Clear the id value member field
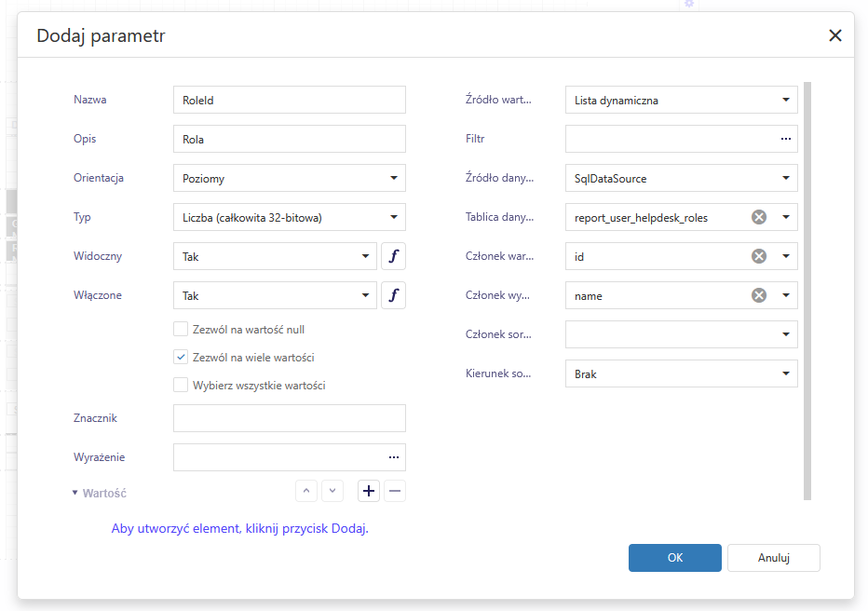The height and width of the screenshot is (611, 868). tap(759, 256)
